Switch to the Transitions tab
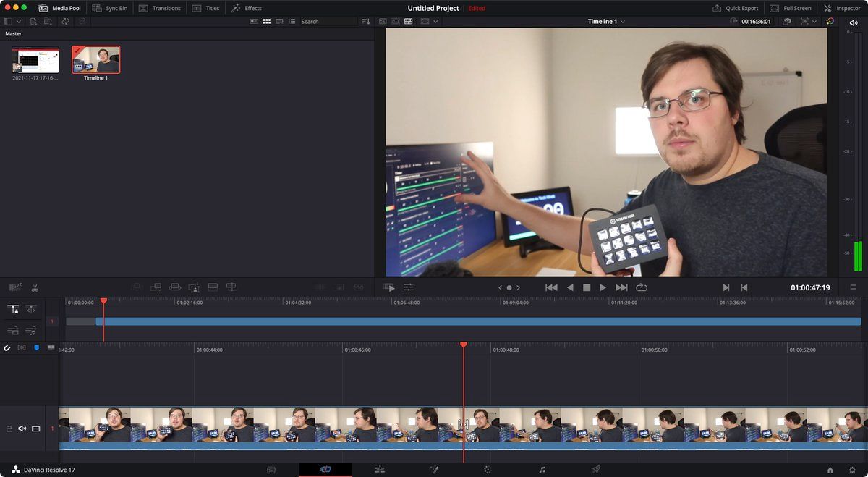This screenshot has width=868, height=477. click(x=159, y=8)
